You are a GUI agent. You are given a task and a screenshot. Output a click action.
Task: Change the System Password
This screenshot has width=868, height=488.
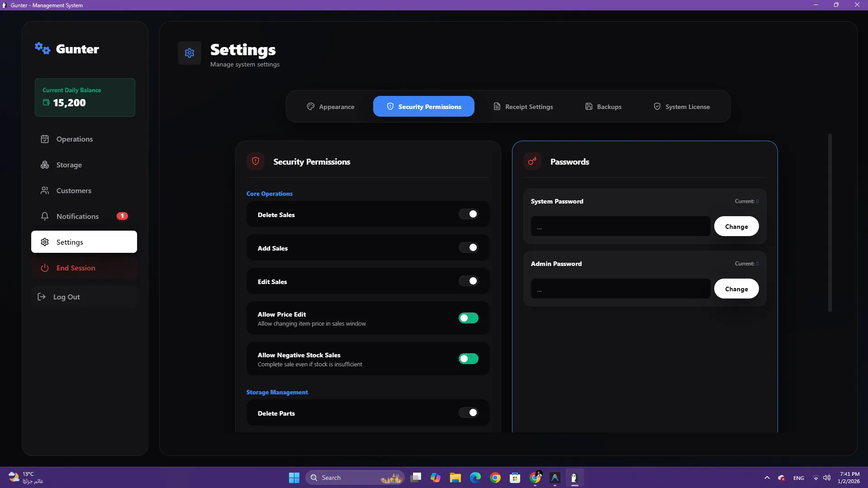pyautogui.click(x=736, y=226)
